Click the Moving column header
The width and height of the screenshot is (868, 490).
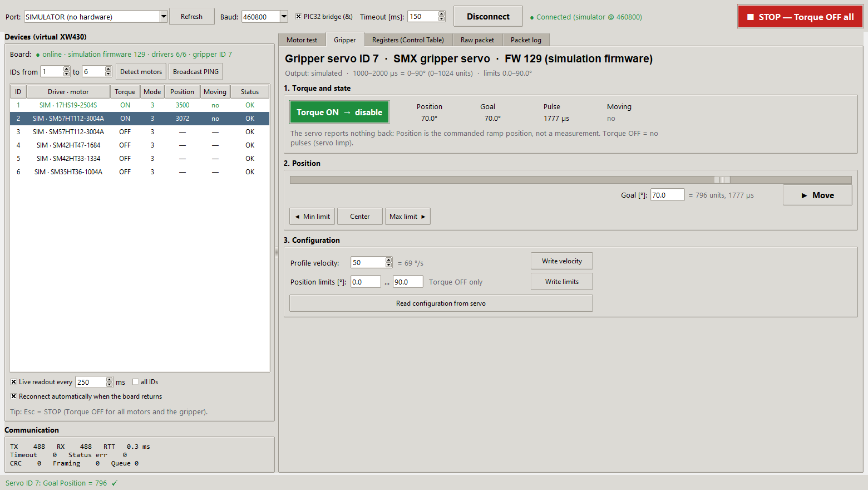pos(215,92)
